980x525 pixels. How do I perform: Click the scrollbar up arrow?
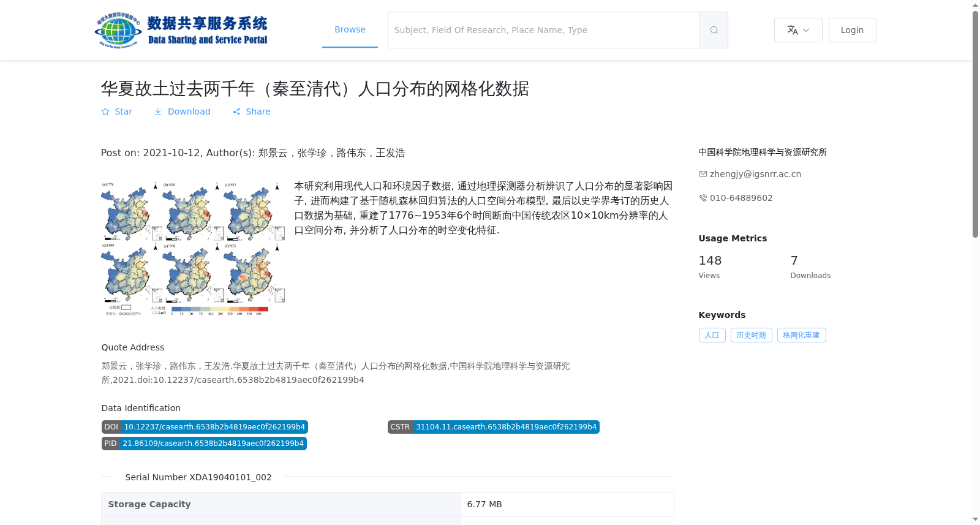[975, 5]
